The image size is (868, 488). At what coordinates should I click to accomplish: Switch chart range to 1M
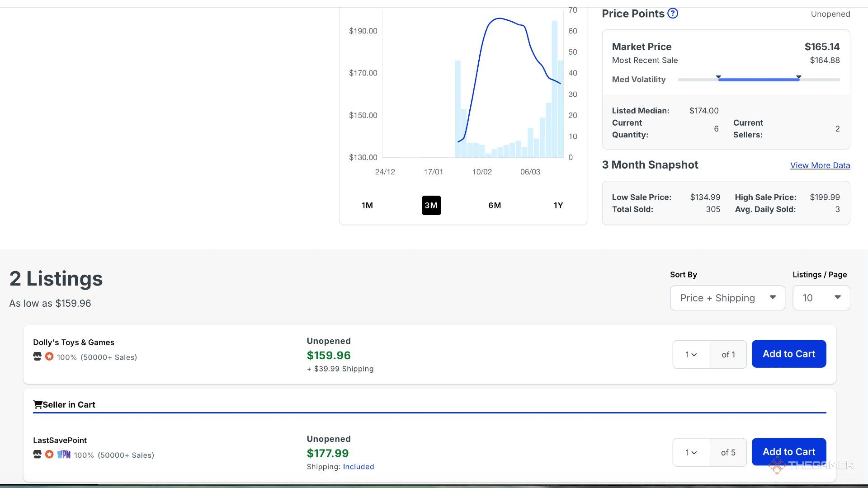coord(367,205)
